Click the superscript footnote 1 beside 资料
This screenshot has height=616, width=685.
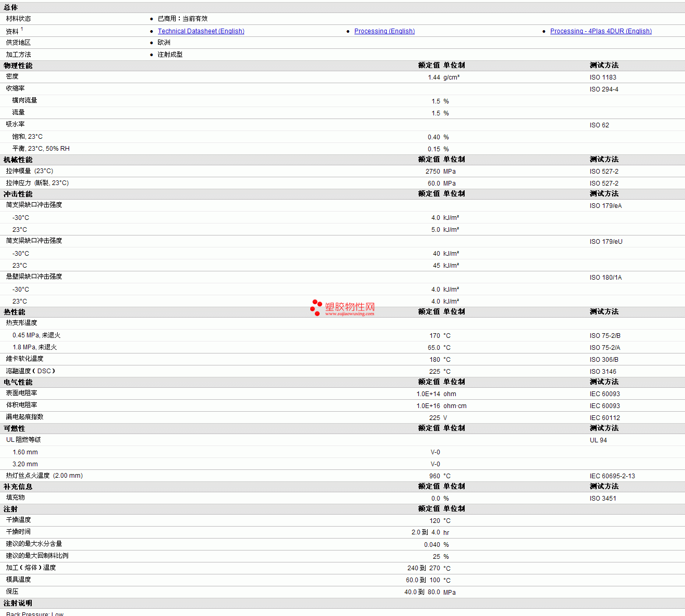(x=22, y=30)
